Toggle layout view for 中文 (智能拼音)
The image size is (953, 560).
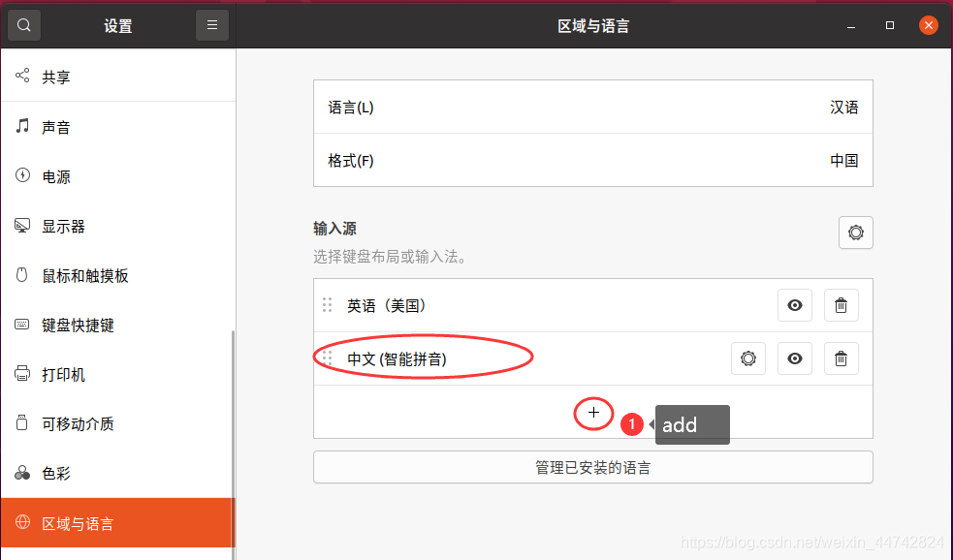tap(794, 358)
